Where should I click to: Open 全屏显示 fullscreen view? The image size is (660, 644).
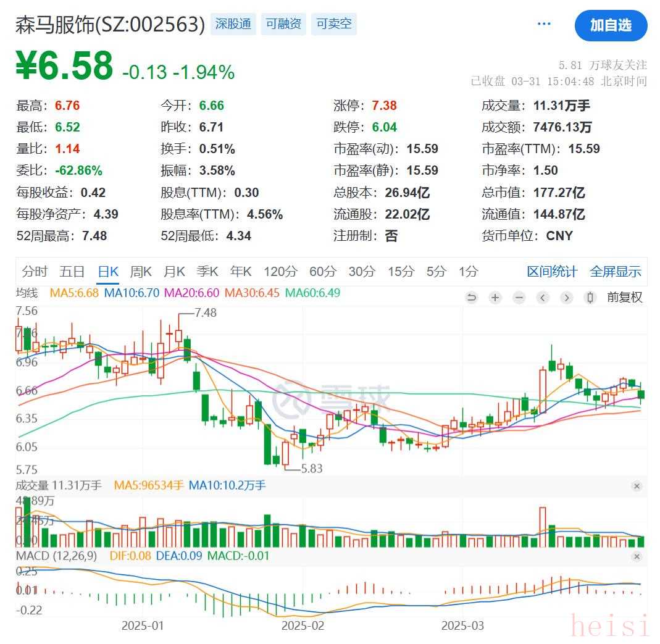(x=616, y=272)
